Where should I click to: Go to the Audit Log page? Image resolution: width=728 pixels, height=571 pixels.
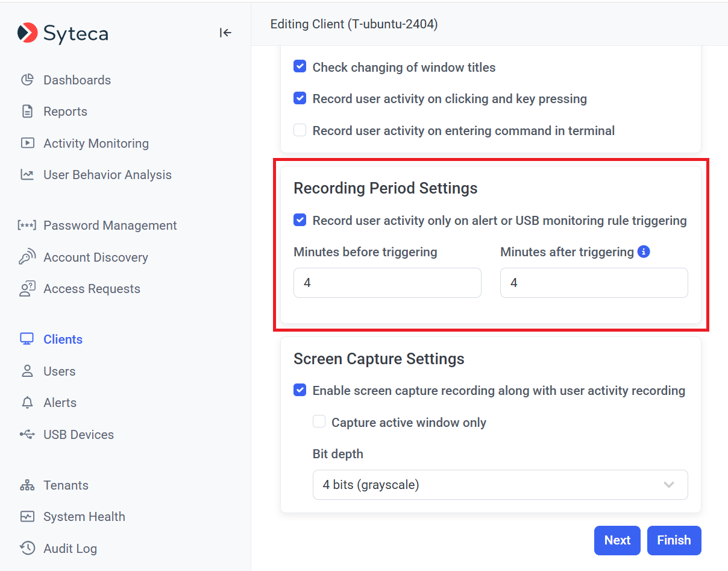(x=70, y=549)
